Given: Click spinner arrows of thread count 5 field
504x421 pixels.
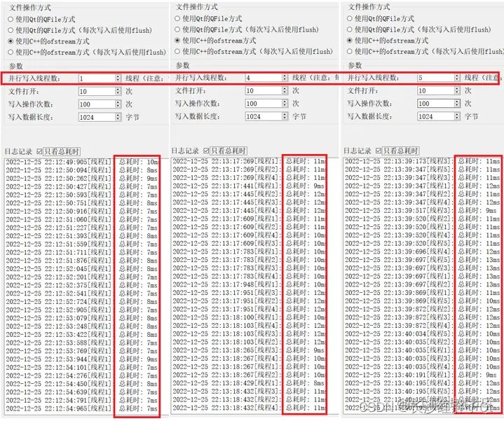Looking at the screenshot, I should [457, 77].
